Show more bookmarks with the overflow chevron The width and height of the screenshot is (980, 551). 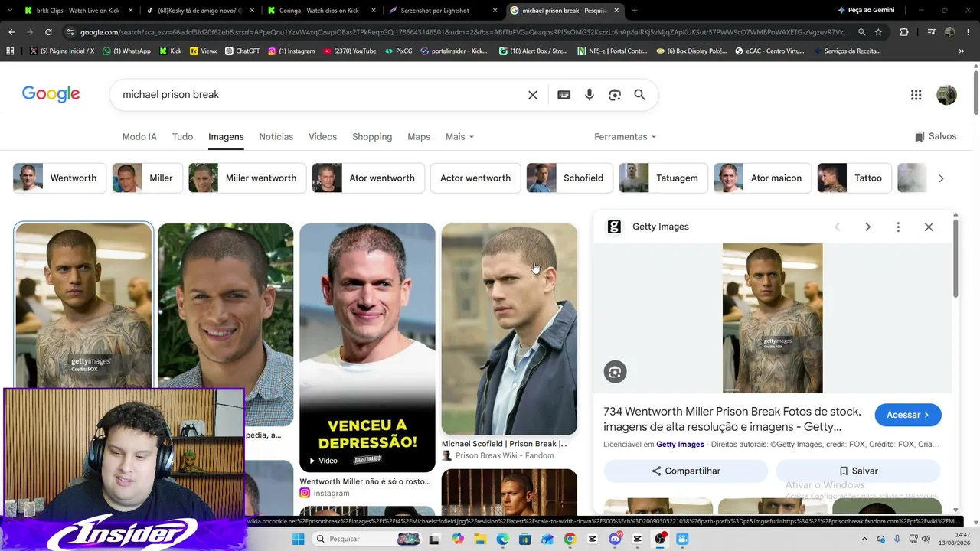click(x=961, y=51)
